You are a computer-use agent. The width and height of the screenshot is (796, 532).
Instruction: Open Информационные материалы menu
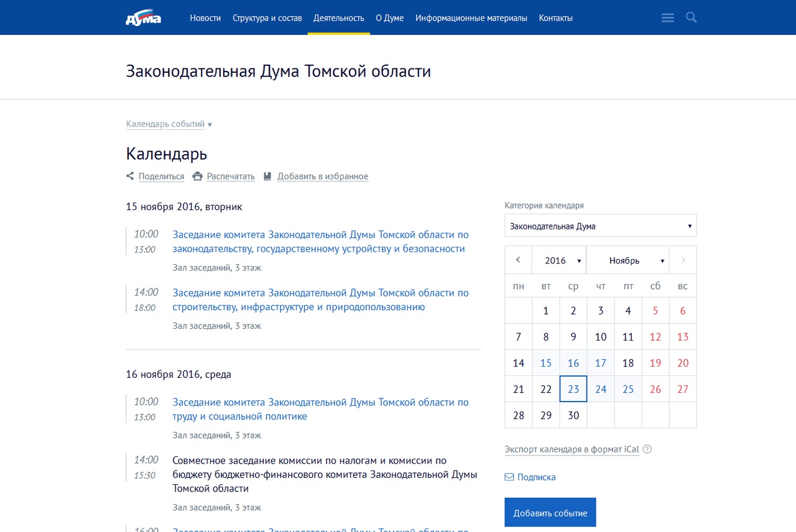point(471,18)
